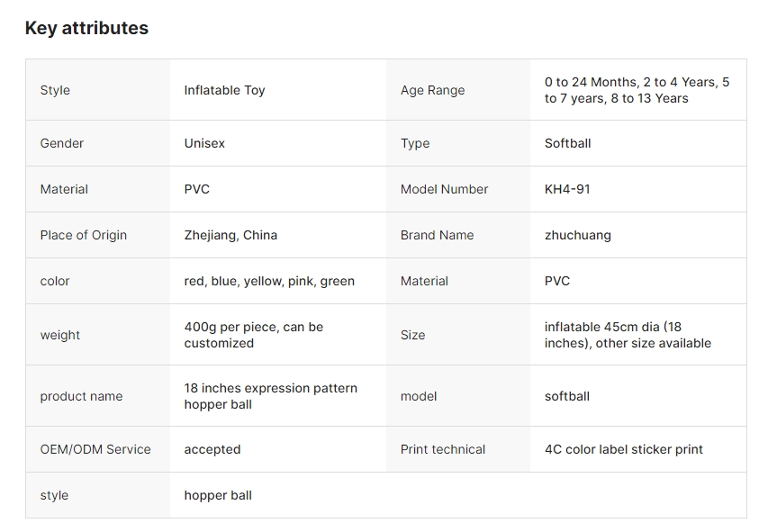Select the Place of Origin label
Viewport: 768px width, 532px height.
click(x=83, y=235)
